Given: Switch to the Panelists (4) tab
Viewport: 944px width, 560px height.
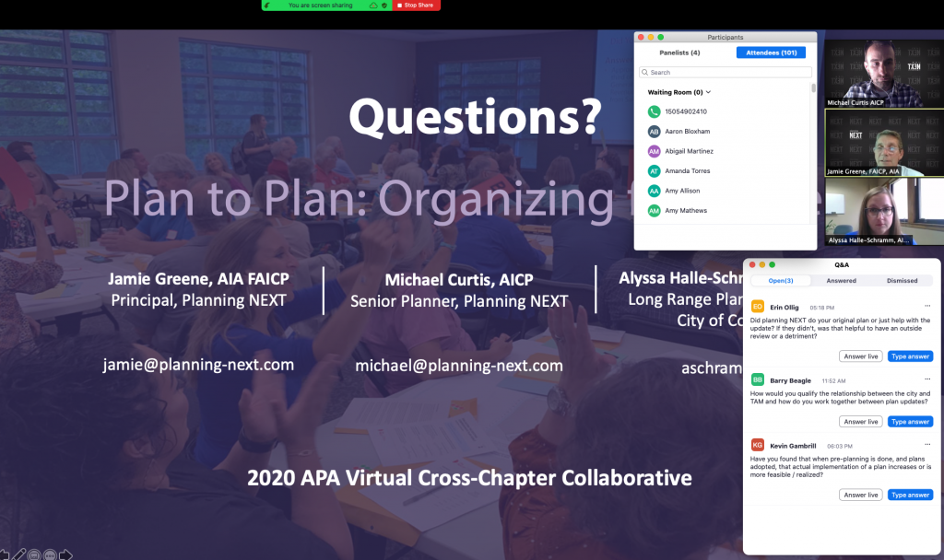Looking at the screenshot, I should 679,53.
